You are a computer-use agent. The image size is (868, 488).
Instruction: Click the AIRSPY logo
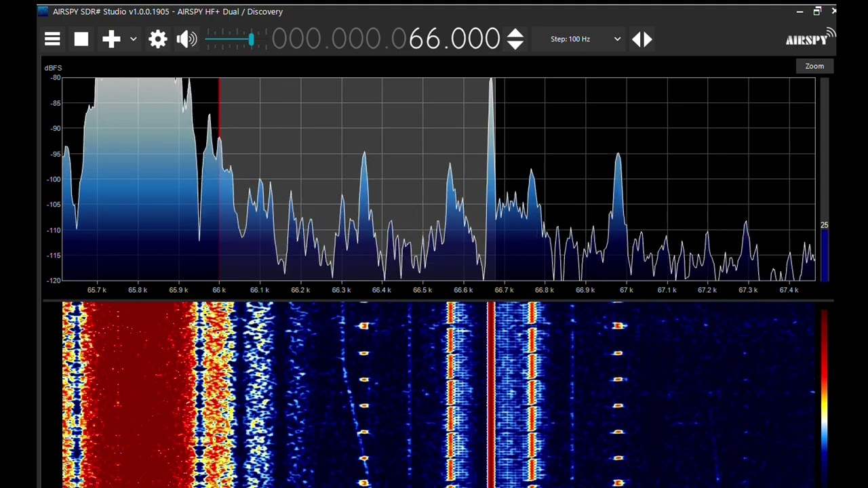810,38
